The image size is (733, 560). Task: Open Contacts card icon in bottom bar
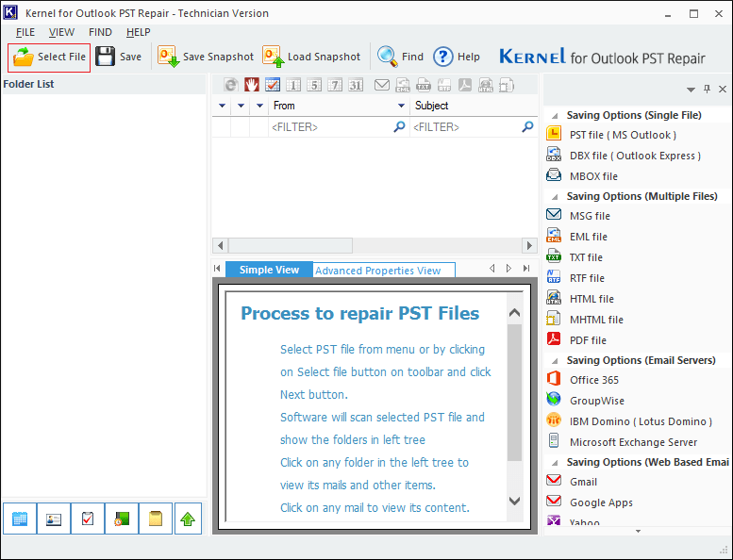coord(54,518)
